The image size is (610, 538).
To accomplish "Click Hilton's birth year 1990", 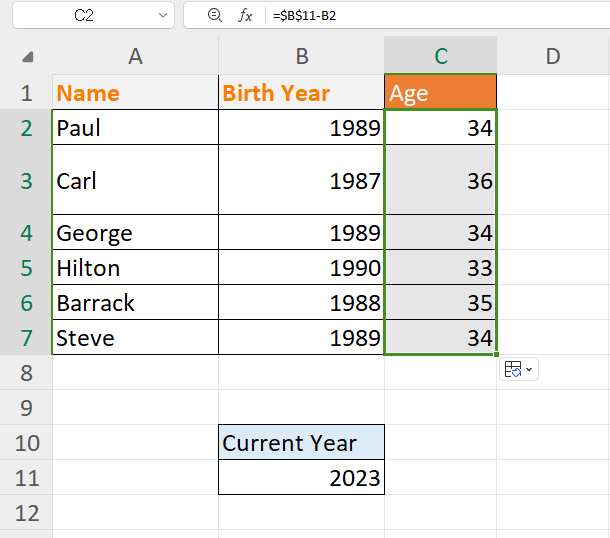I will tap(301, 267).
